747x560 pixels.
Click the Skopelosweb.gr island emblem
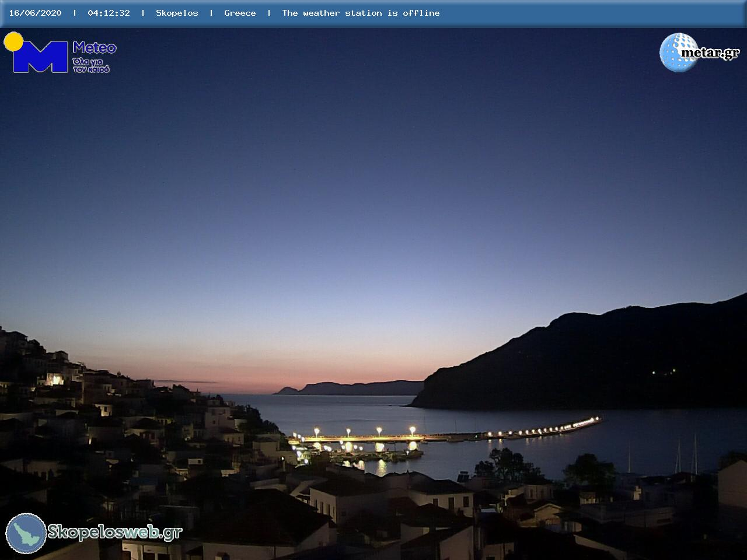26,533
